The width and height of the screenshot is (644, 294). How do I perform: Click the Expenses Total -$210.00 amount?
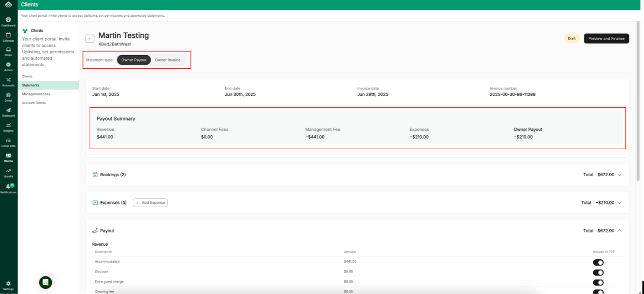605,203
